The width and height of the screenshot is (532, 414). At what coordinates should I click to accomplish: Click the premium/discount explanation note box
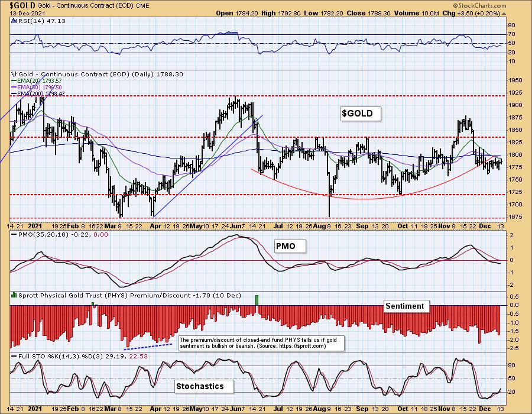tap(261, 343)
